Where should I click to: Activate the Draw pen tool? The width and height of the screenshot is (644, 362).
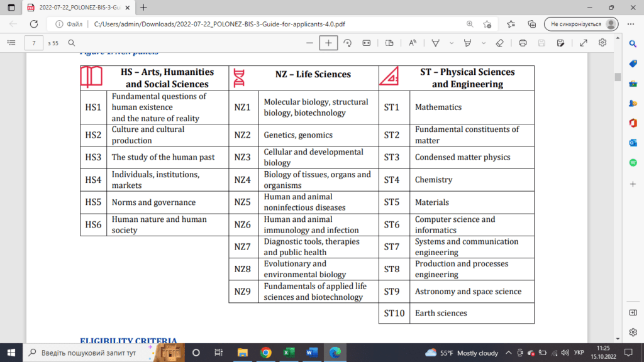point(435,43)
